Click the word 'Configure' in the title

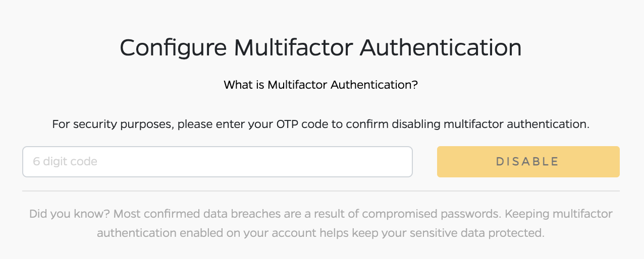click(173, 48)
